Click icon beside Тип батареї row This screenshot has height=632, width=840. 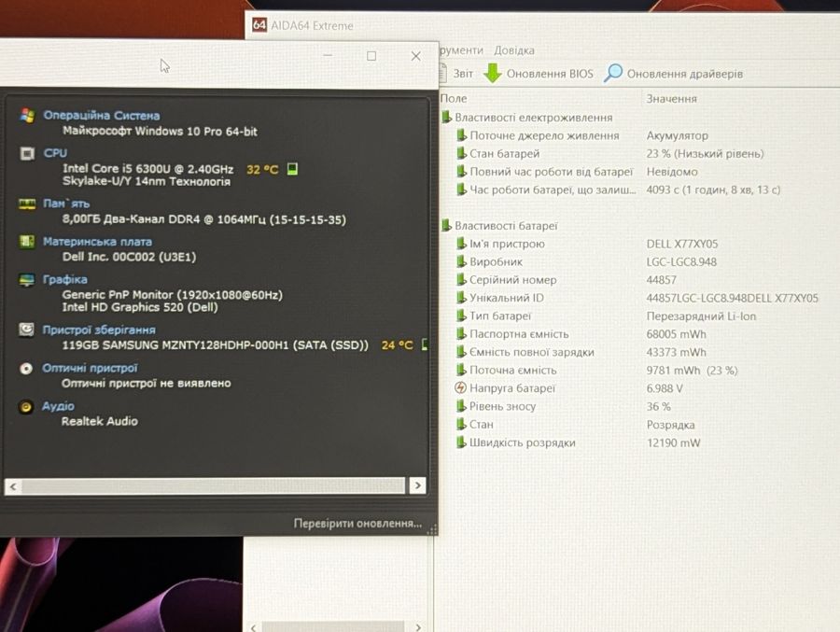pos(461,316)
